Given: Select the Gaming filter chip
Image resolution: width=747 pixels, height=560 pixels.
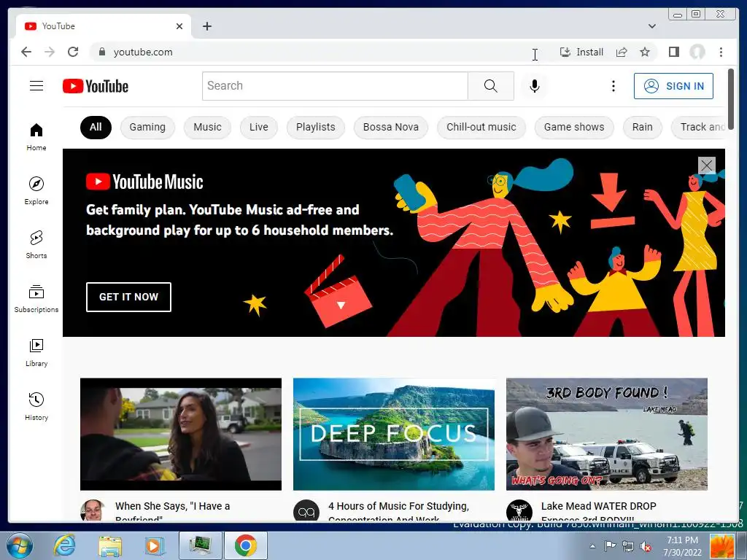Looking at the screenshot, I should click(x=147, y=127).
